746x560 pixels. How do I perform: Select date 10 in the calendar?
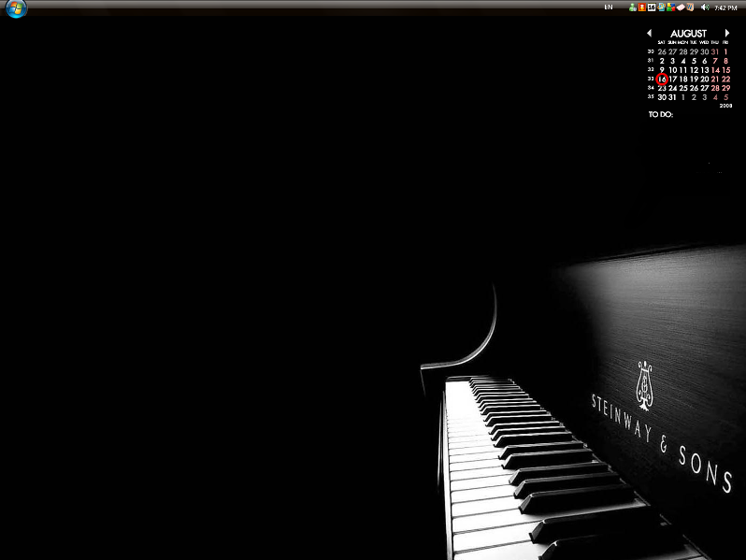(673, 70)
